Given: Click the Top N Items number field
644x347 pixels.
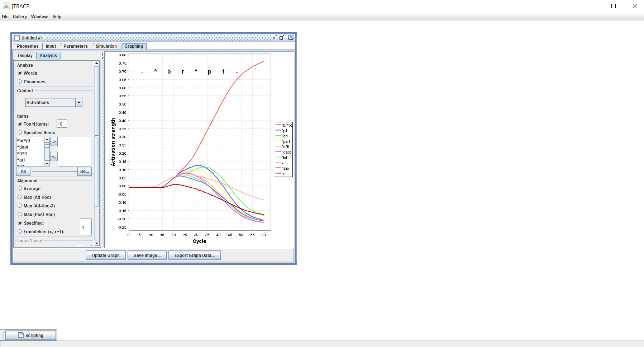Looking at the screenshot, I should pos(62,124).
